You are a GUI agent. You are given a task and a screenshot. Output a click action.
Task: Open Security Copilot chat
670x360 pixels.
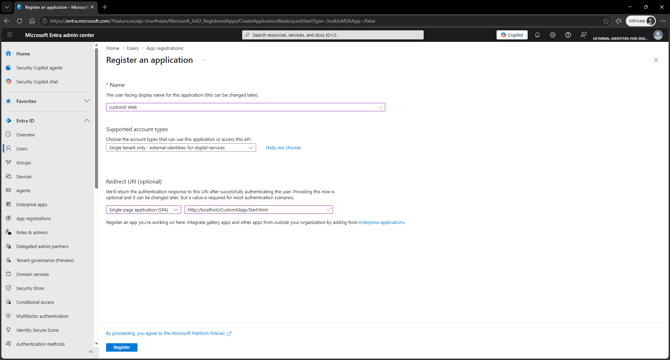tap(37, 82)
